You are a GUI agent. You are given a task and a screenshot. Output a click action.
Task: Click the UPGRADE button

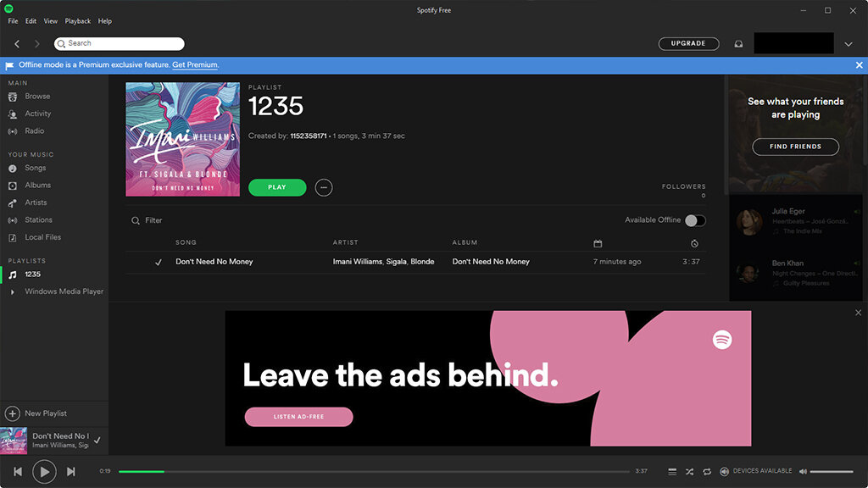click(688, 44)
